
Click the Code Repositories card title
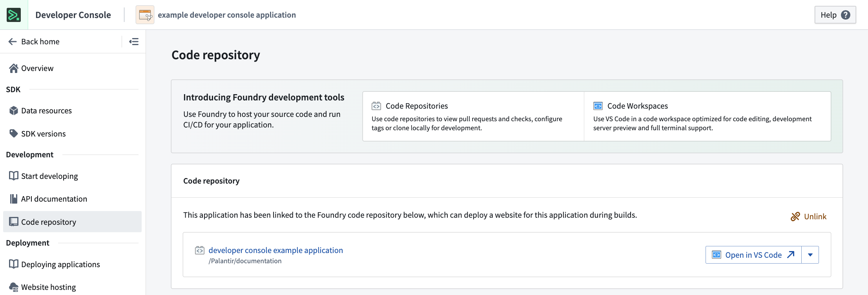click(x=417, y=106)
